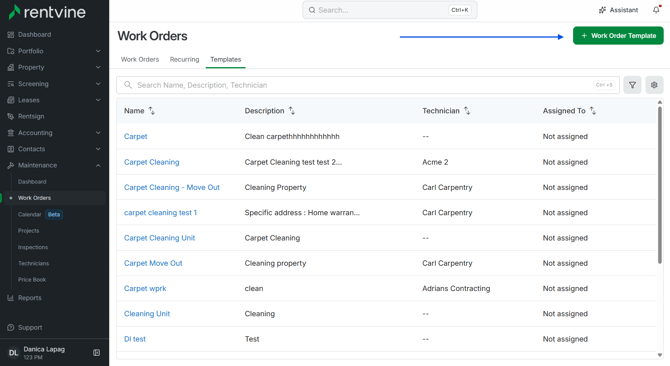
Task: Open Maintenance Dashboard submenu item
Action: [x=32, y=182]
